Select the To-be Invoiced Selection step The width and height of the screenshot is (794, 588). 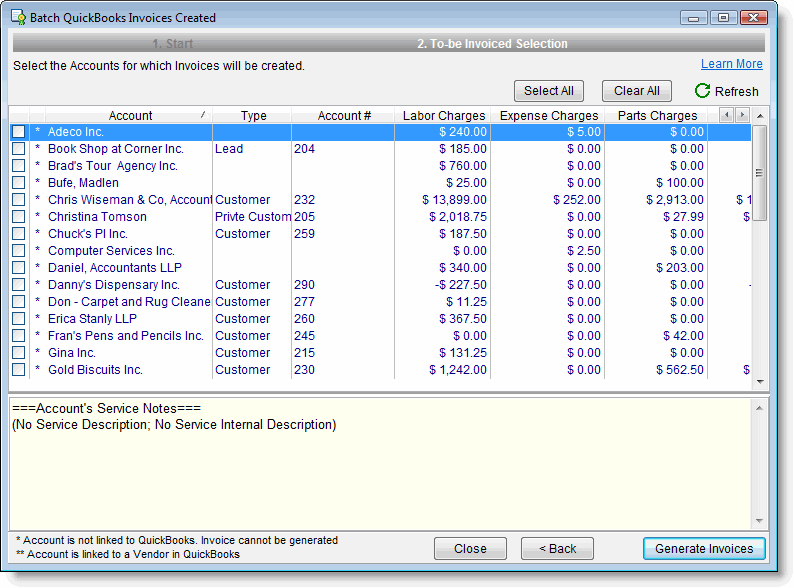(492, 44)
